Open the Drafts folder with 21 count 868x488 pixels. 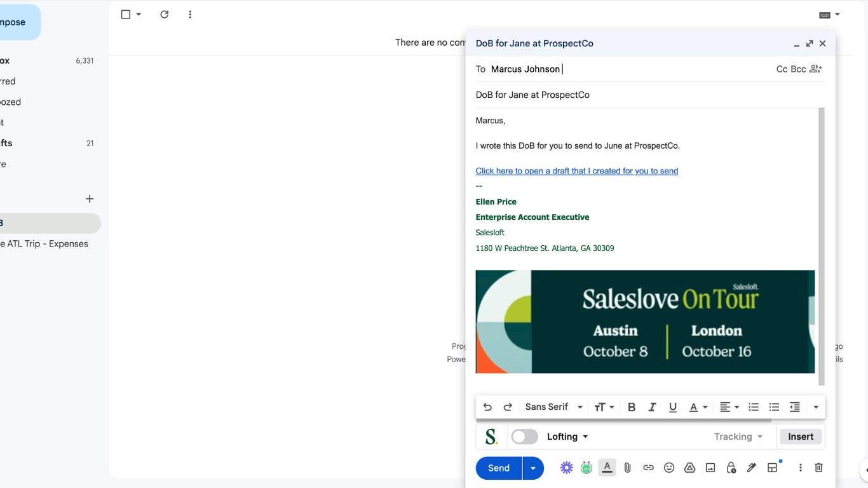(x=48, y=144)
